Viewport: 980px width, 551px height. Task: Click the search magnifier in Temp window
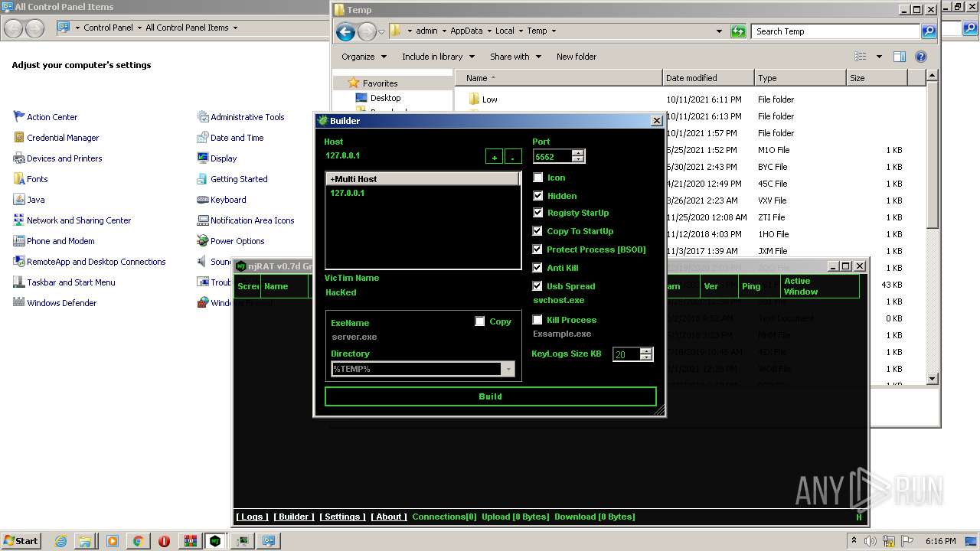929,31
